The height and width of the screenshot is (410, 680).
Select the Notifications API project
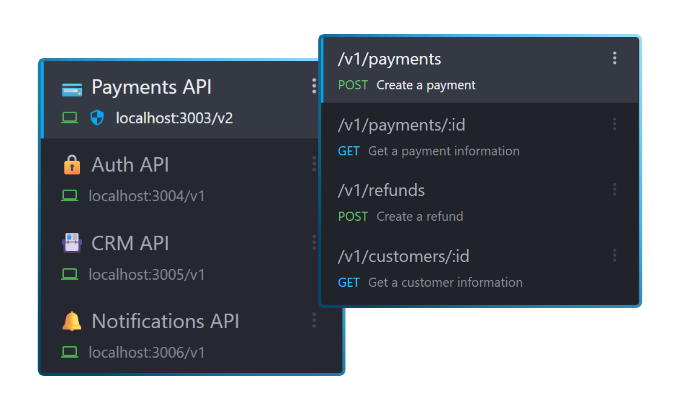(165, 321)
